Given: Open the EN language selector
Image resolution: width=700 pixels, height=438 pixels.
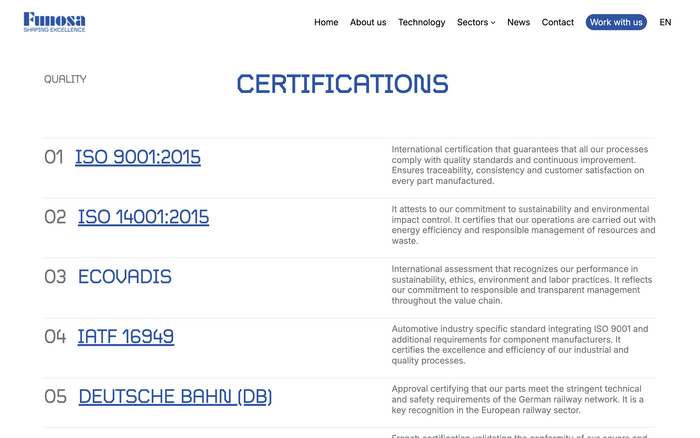Looking at the screenshot, I should (665, 22).
